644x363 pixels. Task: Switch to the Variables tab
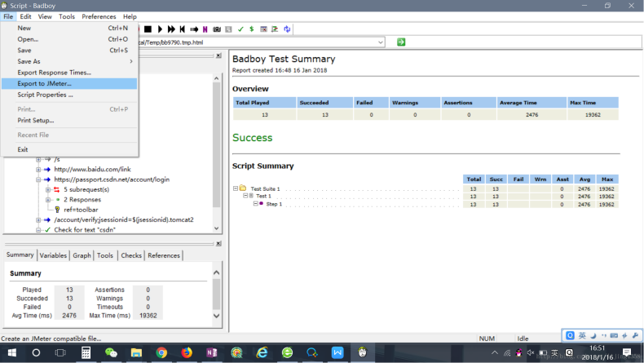[53, 255]
